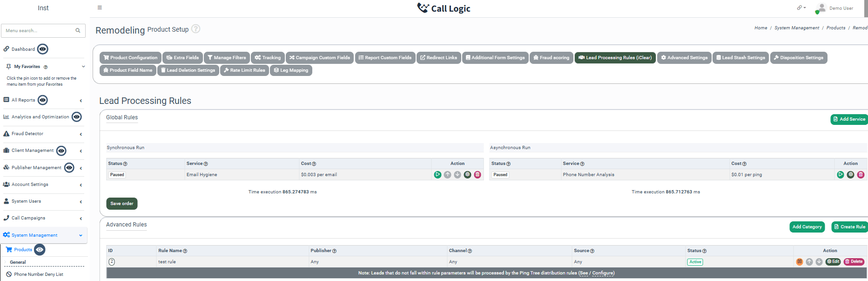Expand the Account Settings menu
The height and width of the screenshot is (281, 868).
81,185
